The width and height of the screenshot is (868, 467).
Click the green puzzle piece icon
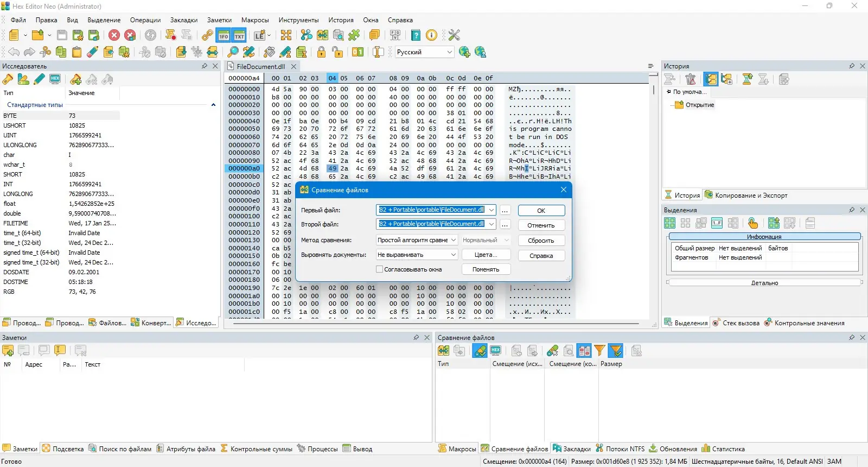pos(354,35)
